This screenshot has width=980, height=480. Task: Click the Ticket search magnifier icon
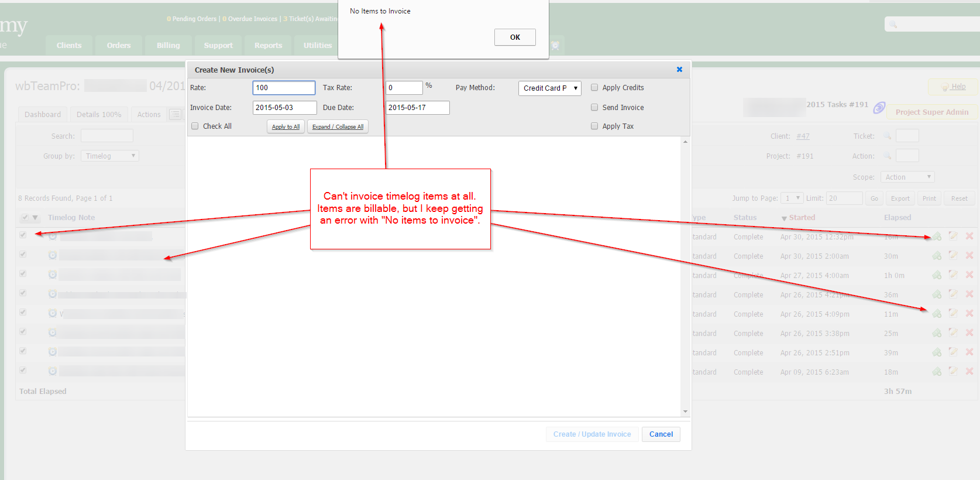point(887,136)
